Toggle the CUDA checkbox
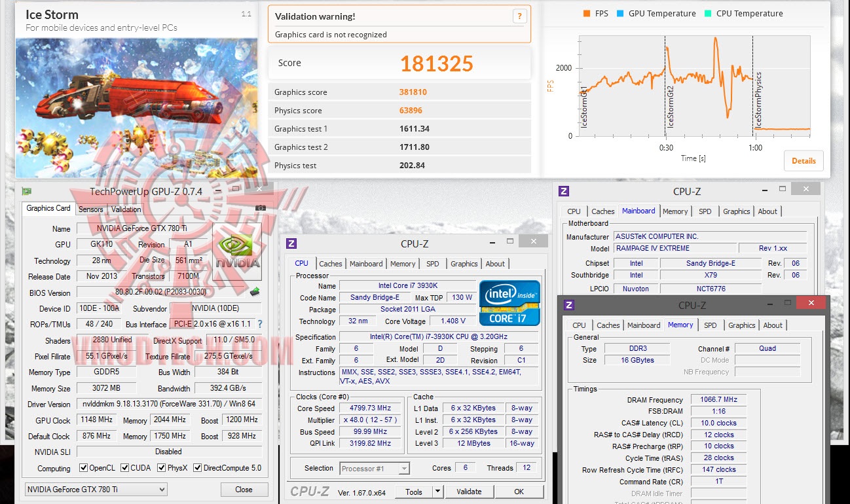The width and height of the screenshot is (850, 504). (126, 468)
